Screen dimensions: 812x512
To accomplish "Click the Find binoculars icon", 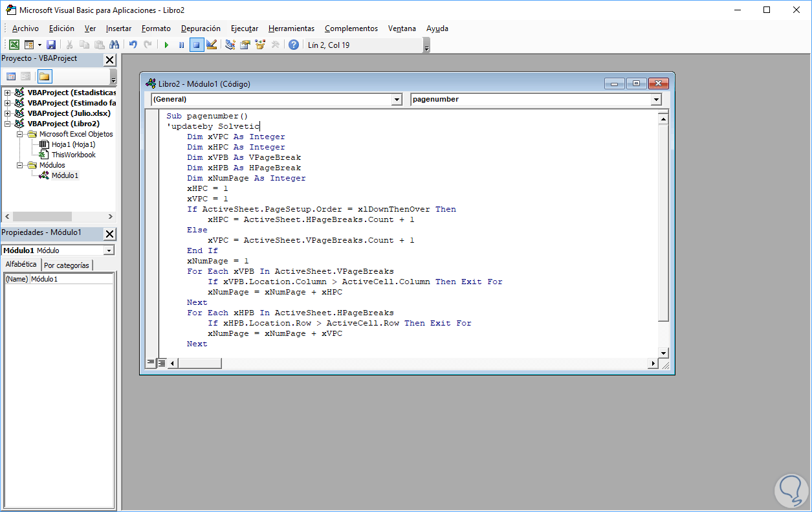I will pyautogui.click(x=115, y=45).
